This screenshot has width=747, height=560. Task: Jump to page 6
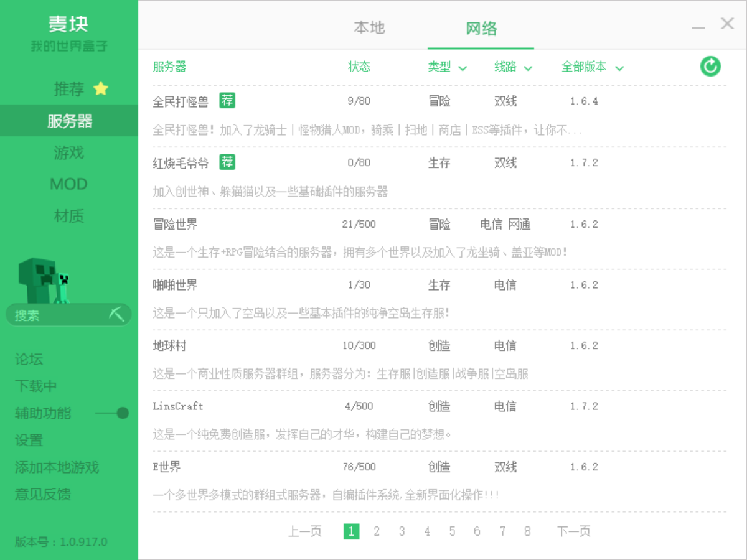477,531
